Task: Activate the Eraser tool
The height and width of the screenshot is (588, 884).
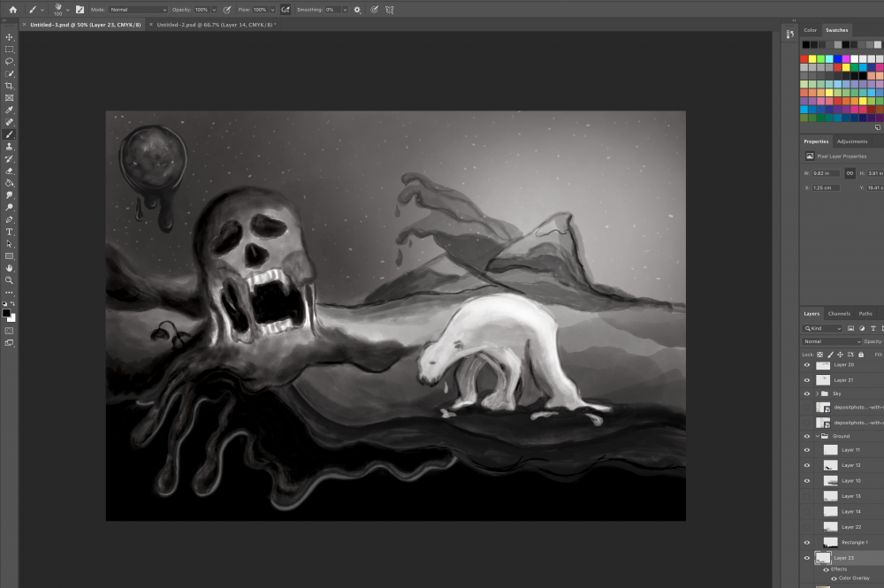Action: [x=10, y=171]
